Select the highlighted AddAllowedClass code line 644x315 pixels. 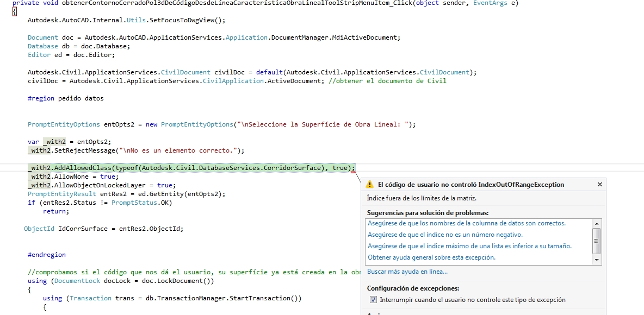(190, 168)
